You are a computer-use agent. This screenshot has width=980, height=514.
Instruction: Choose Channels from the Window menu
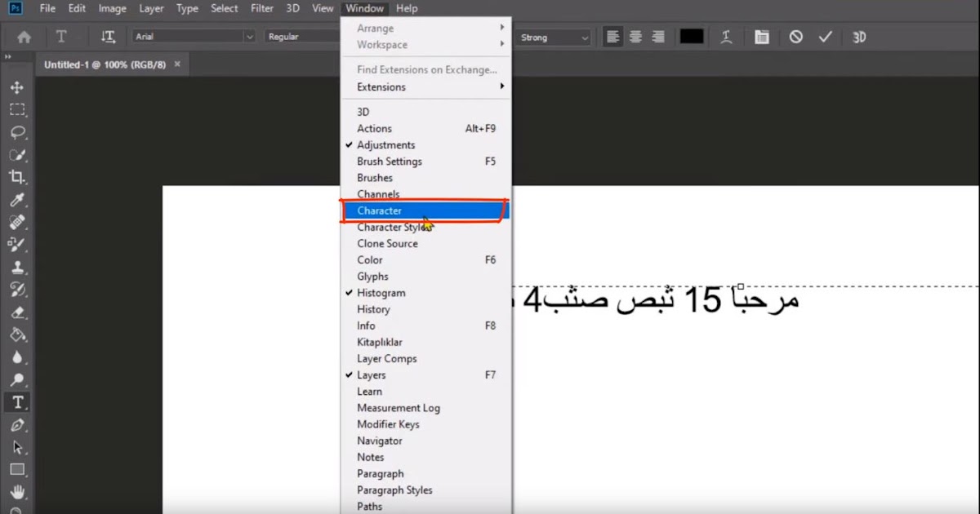pyautogui.click(x=426, y=194)
